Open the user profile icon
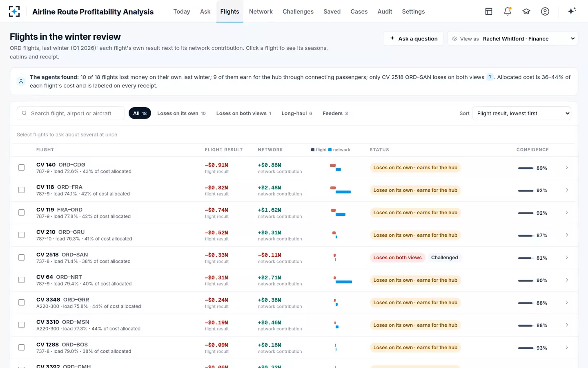This screenshot has height=368, width=588. pyautogui.click(x=545, y=11)
